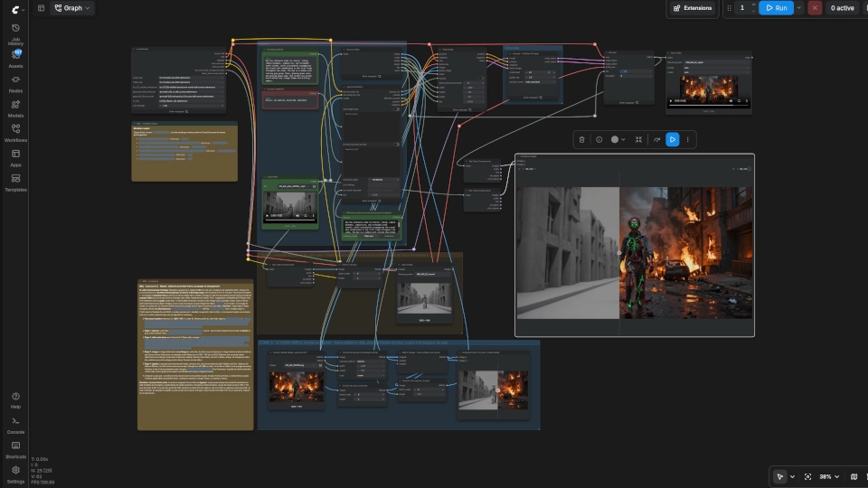Delete selected node via trash icon
The width and height of the screenshot is (868, 488).
click(581, 139)
